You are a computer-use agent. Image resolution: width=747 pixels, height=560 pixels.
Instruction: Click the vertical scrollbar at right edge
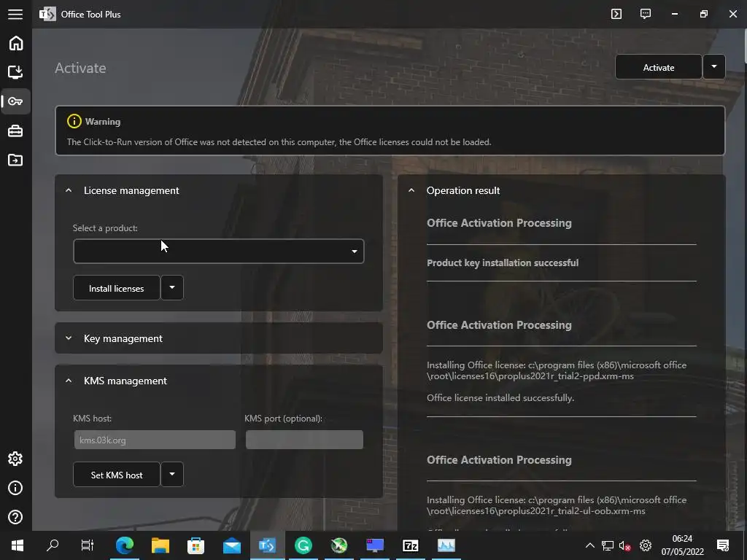point(744,45)
